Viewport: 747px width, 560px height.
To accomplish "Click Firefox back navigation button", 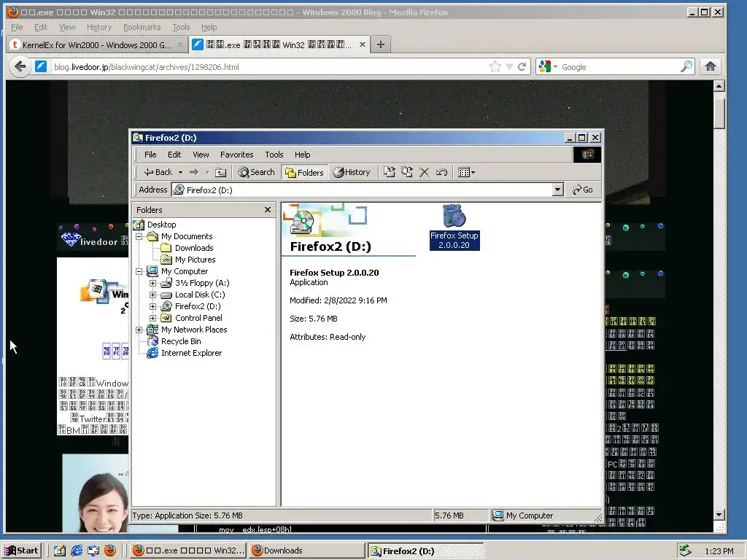I will 20,66.
